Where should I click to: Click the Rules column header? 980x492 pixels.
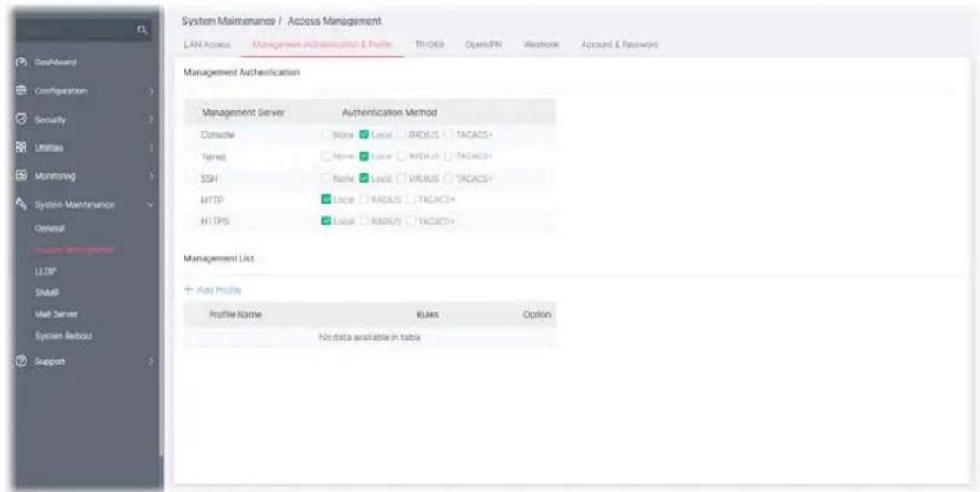pyautogui.click(x=427, y=315)
